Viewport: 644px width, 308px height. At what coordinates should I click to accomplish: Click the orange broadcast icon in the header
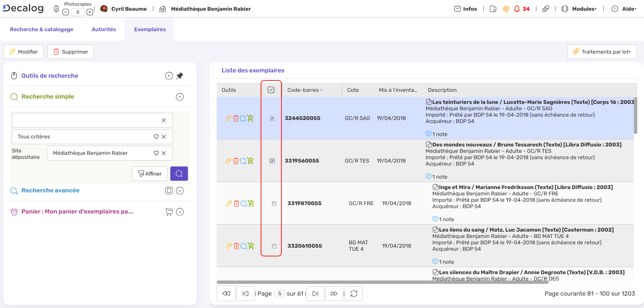click(506, 9)
